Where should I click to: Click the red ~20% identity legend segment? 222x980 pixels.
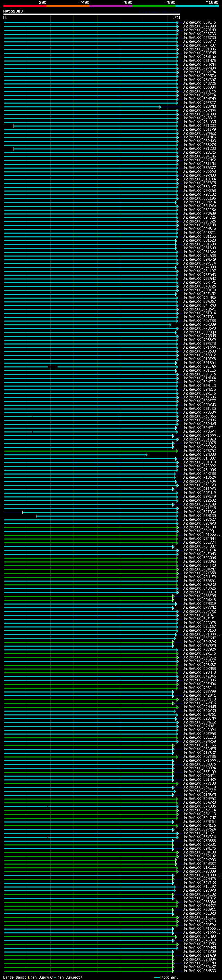pos(25,6)
